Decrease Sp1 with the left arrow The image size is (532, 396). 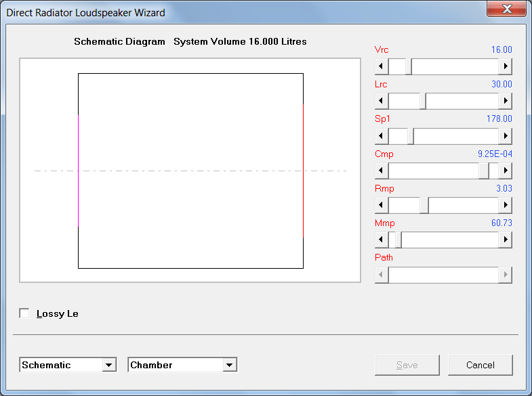382,136
